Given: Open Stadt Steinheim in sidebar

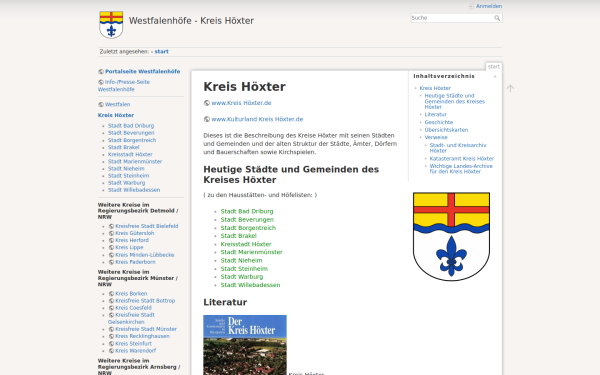Looking at the screenshot, I should click(x=129, y=176).
